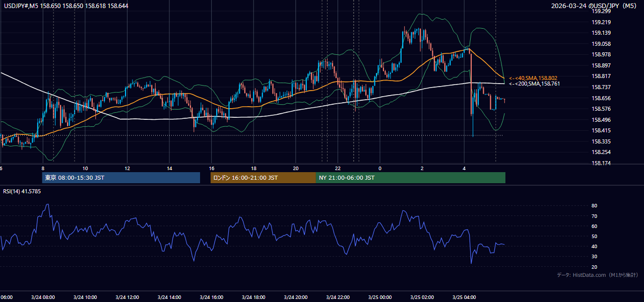Select the ロンドン 16:00-21:00 JST session bar

pos(263,178)
